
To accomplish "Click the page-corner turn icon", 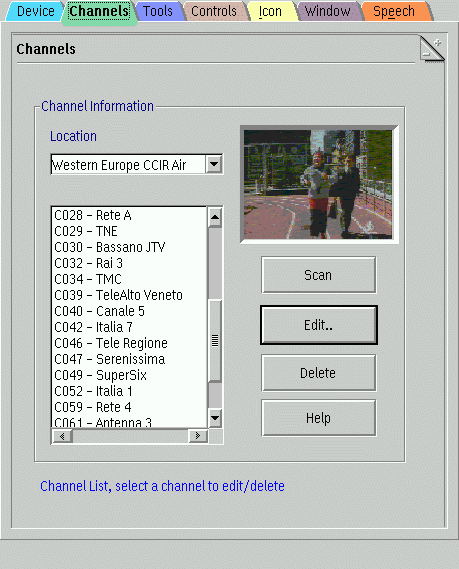I will 432,49.
